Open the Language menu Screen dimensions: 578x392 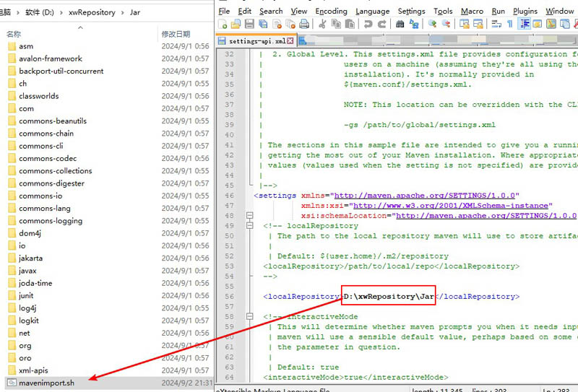coord(372,12)
